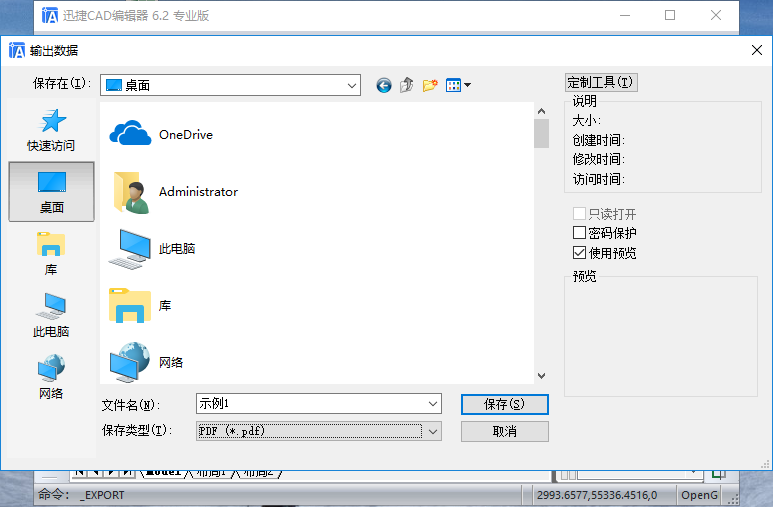This screenshot has height=507, width=773.
Task: Select 库 in the places sidebar
Action: [x=51, y=254]
